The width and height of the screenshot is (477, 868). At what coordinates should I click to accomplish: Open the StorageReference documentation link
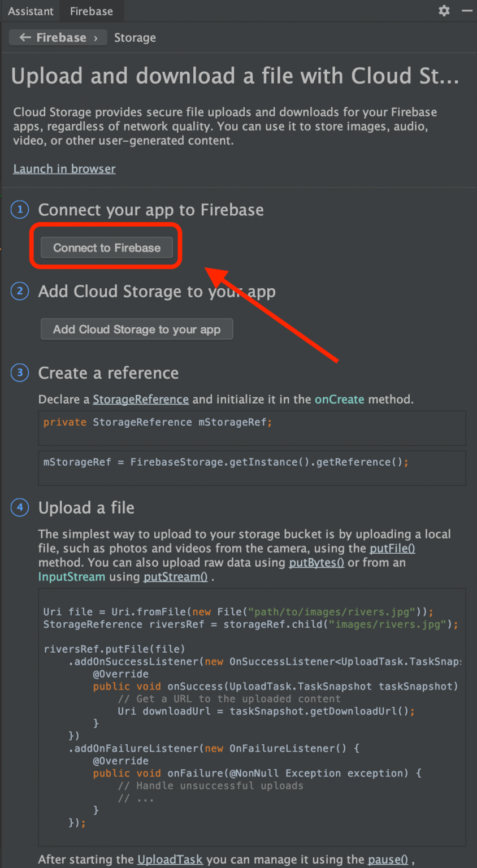point(140,399)
